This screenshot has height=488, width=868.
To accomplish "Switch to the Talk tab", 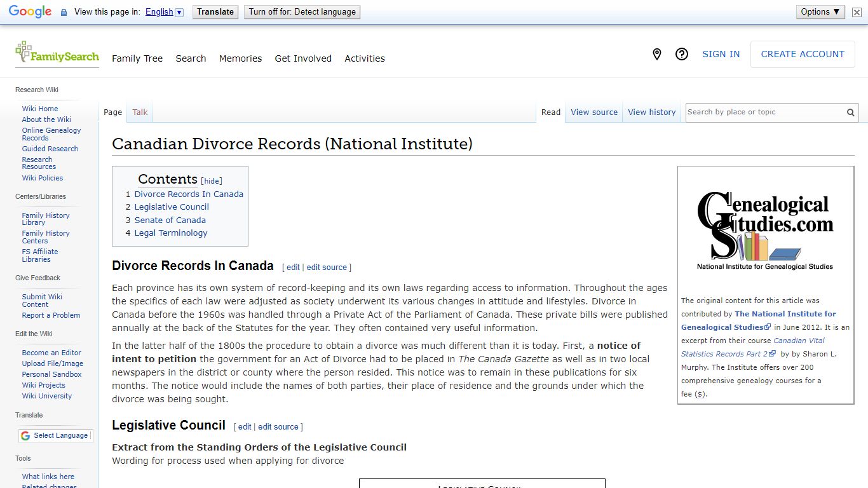I will 140,112.
